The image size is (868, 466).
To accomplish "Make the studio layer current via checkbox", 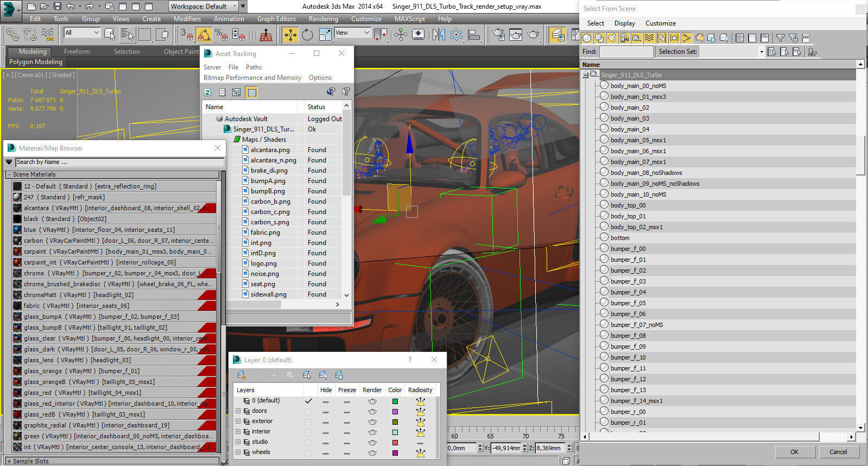I will click(308, 442).
